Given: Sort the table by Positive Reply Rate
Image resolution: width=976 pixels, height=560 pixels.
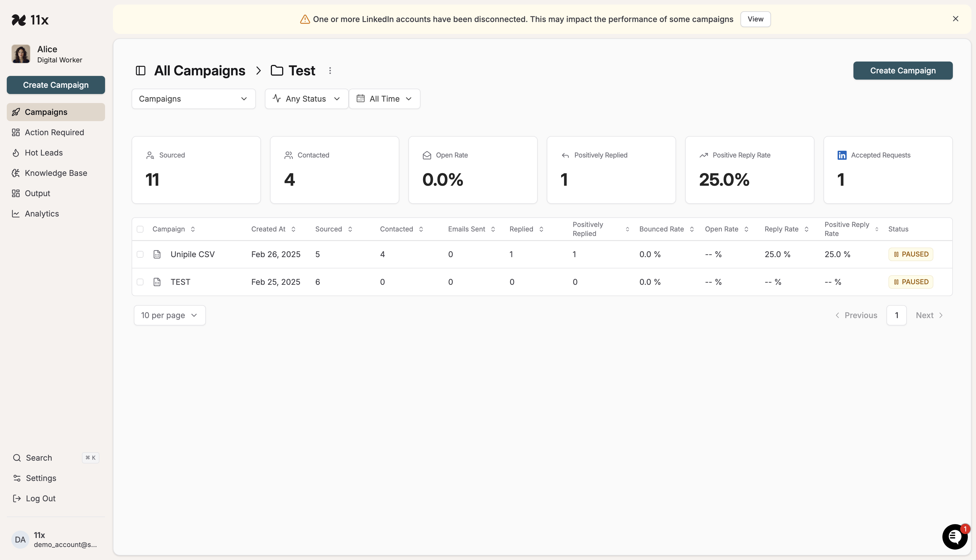Looking at the screenshot, I should pyautogui.click(x=877, y=229).
